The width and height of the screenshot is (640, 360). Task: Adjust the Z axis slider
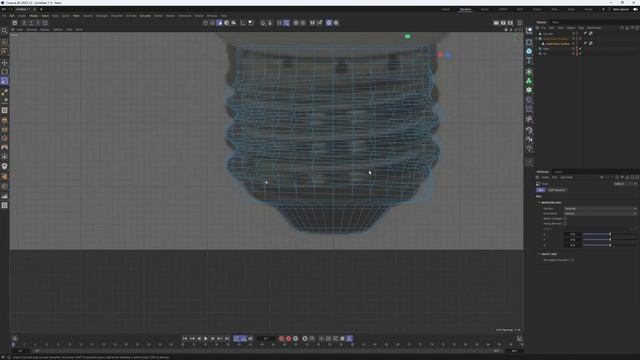pos(609,245)
